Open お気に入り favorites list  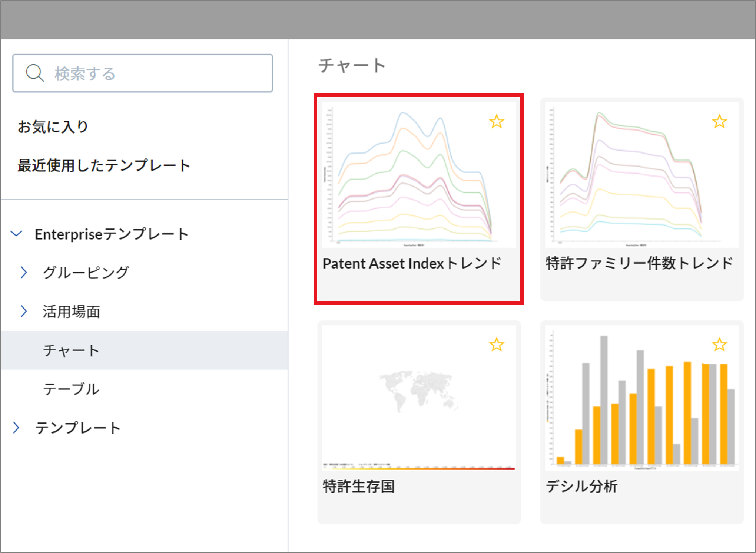click(x=53, y=126)
